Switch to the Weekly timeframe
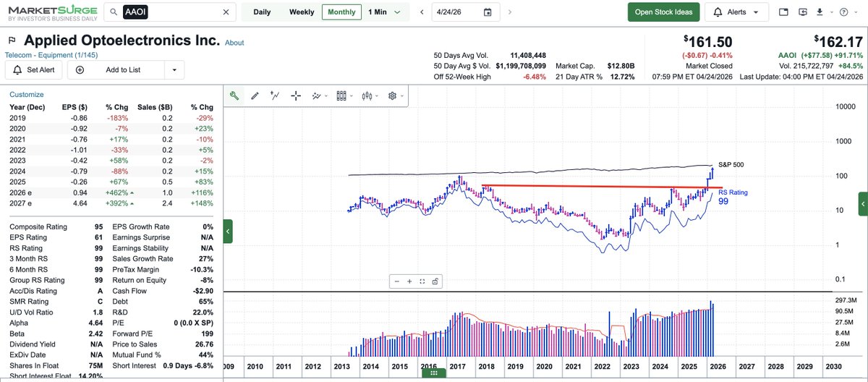Image resolution: width=868 pixels, height=382 pixels. pos(302,12)
